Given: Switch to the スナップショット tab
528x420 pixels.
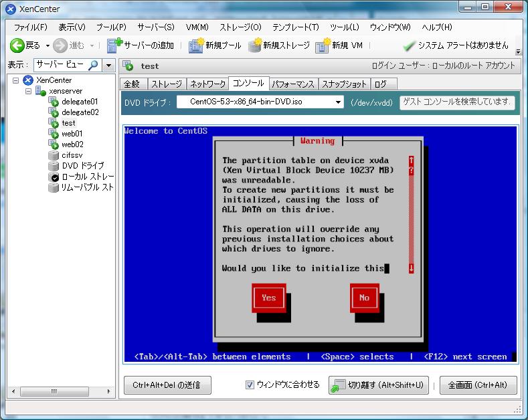Looking at the screenshot, I should coord(344,84).
